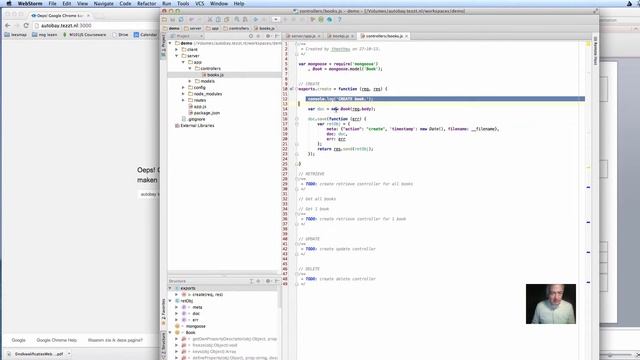The height and width of the screenshot is (360, 640).
Task: Click the controllers breadcrumb in navigation bar
Action: (x=236, y=28)
